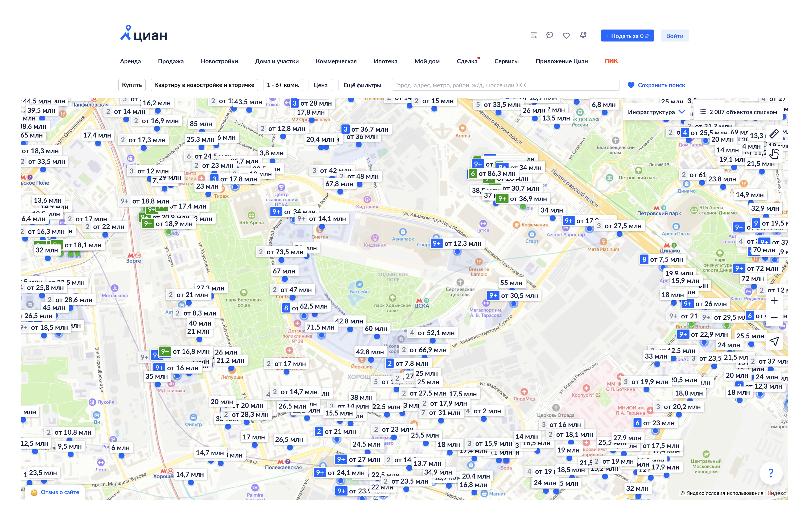Image resolution: width=809 pixels, height=532 pixels.
Task: Open favorites heart icon in header
Action: click(566, 36)
